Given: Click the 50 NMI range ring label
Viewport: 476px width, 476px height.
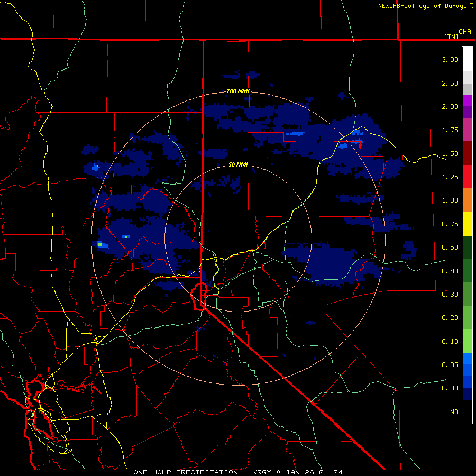Looking at the screenshot, I should 238,164.
